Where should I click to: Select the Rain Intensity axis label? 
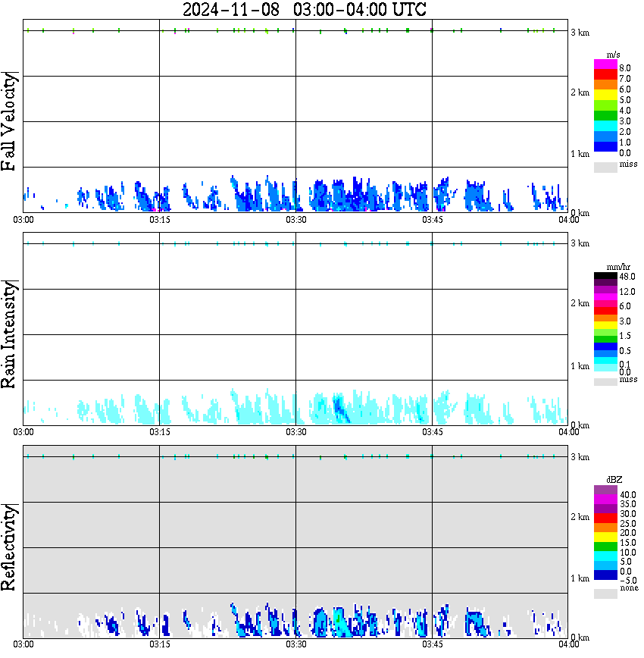(9, 334)
